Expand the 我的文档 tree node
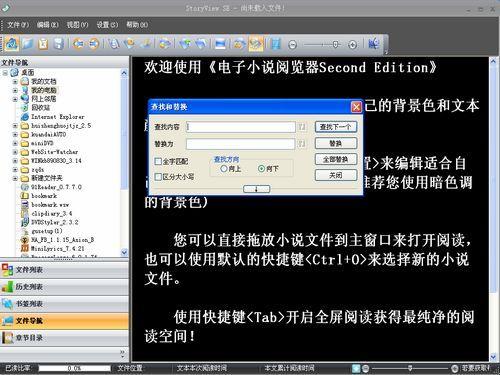This screenshot has width=500, height=375. [15, 81]
